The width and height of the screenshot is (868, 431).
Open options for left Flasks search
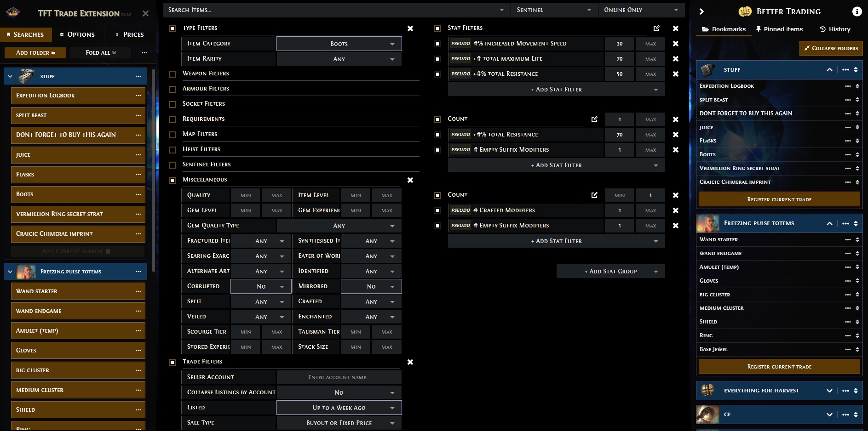click(x=138, y=175)
